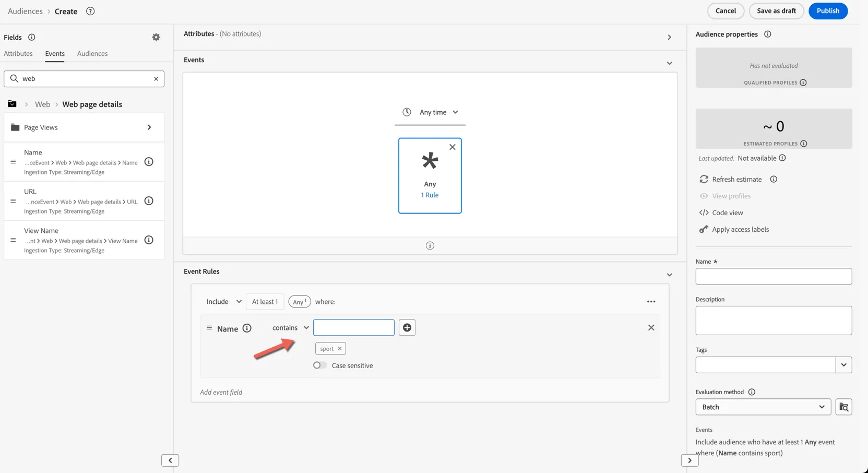Collapse the left Fields panel
This screenshot has height=473, width=868.
(x=170, y=460)
